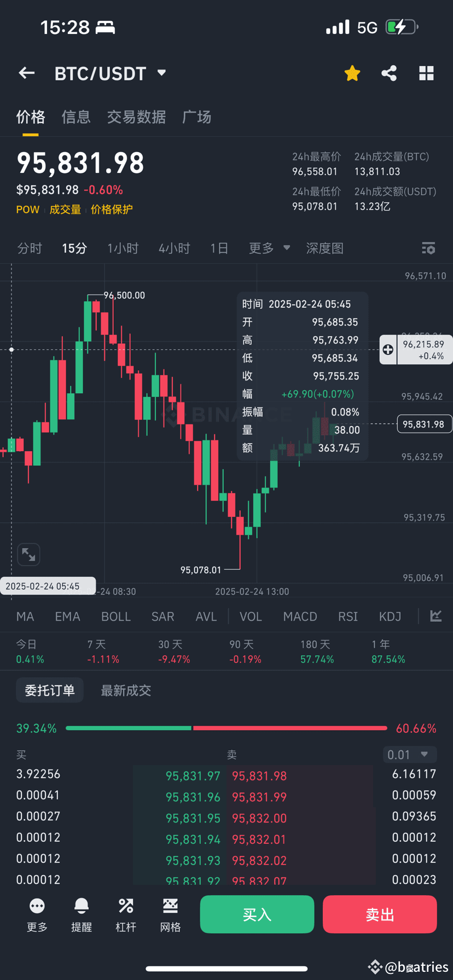This screenshot has height=980, width=453.
Task: Select the 最新成交 recent trades tab
Action: pyautogui.click(x=126, y=690)
